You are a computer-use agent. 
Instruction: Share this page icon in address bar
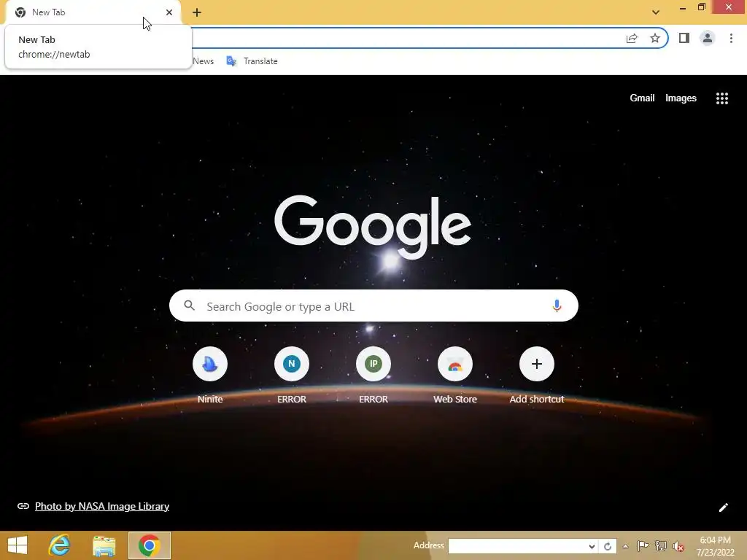[x=632, y=39]
